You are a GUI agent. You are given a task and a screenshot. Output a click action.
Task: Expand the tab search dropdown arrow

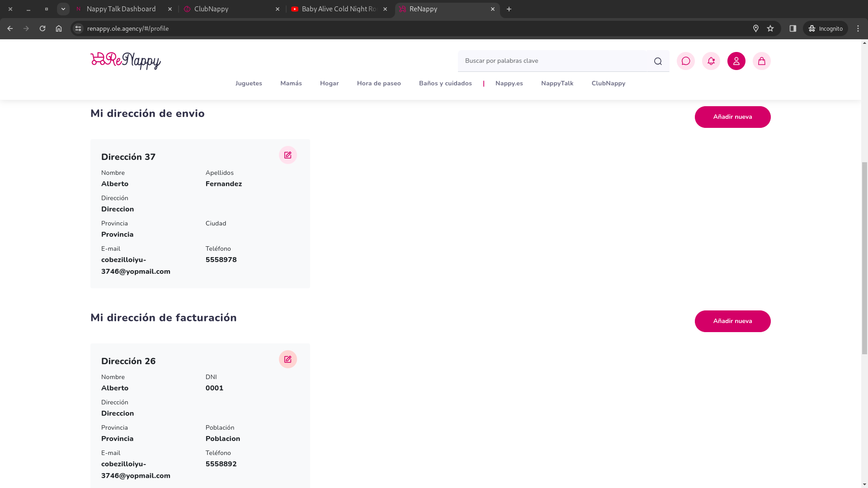pos(63,9)
